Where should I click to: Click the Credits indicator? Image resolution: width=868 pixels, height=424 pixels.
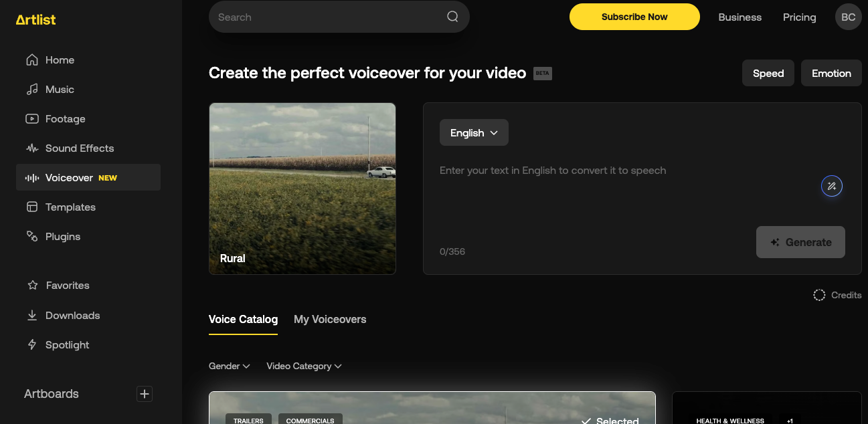(837, 295)
